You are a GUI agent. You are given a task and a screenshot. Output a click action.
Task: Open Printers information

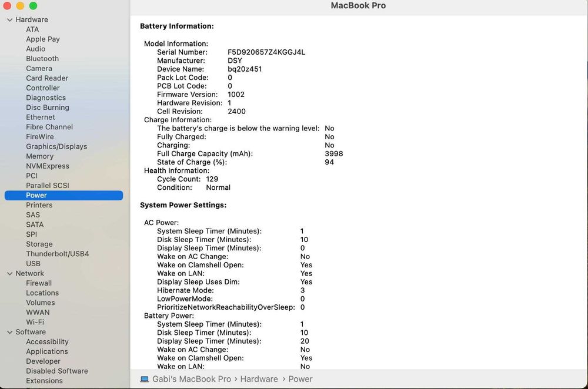39,205
